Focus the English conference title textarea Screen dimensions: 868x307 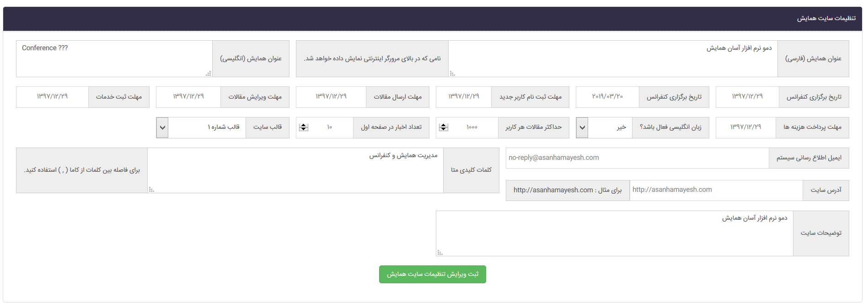[114, 58]
